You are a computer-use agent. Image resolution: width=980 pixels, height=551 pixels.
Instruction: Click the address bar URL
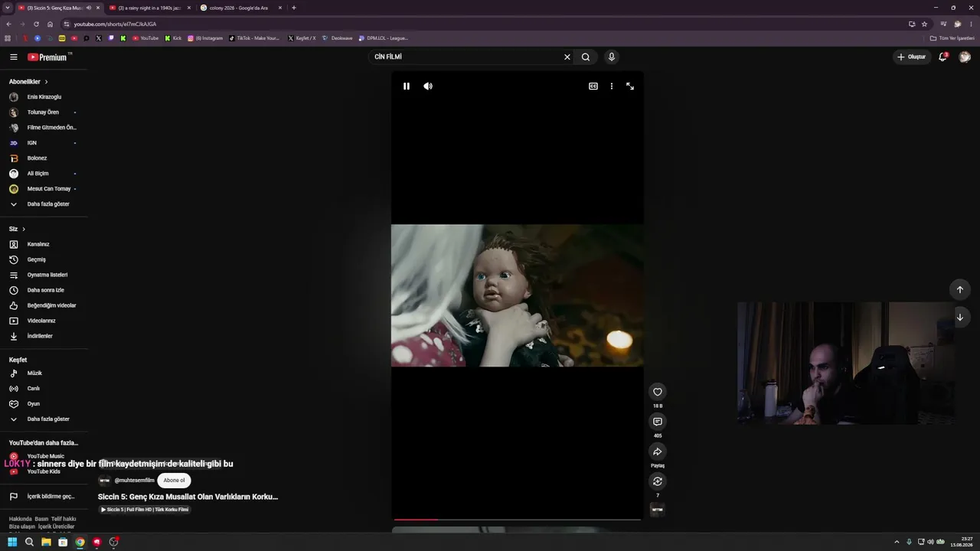click(x=115, y=24)
